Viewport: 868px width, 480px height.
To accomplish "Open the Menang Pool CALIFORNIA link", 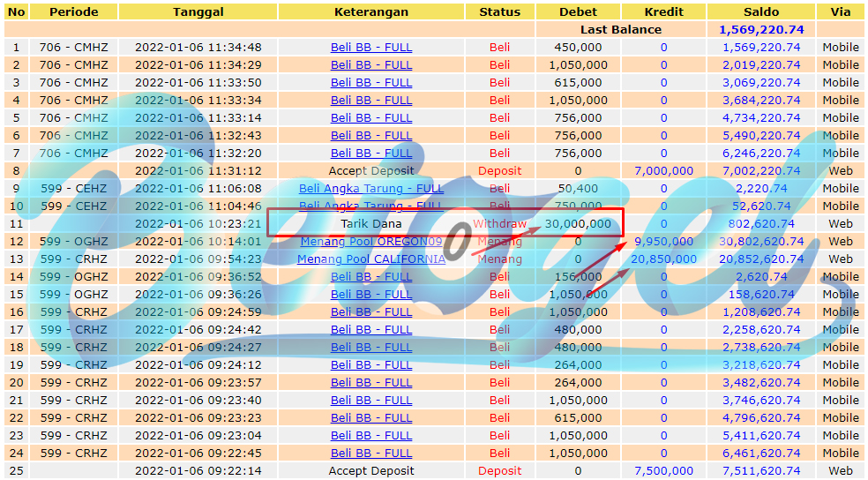I will (370, 259).
